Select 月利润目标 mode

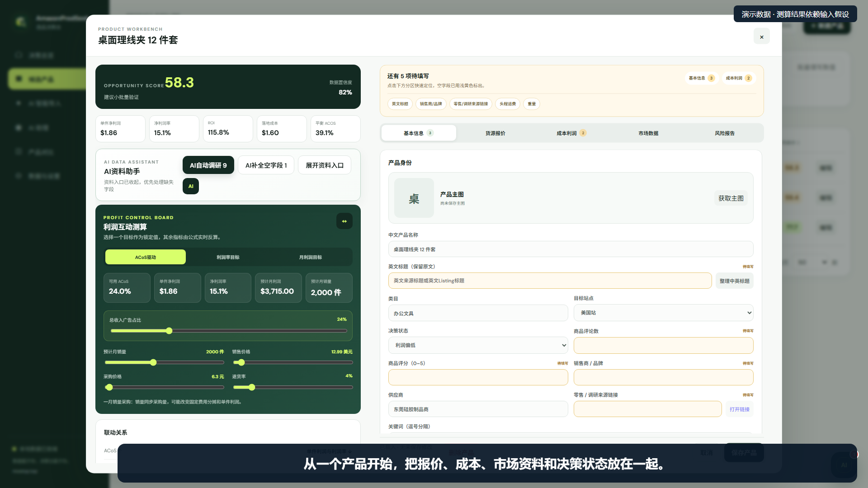(x=310, y=257)
